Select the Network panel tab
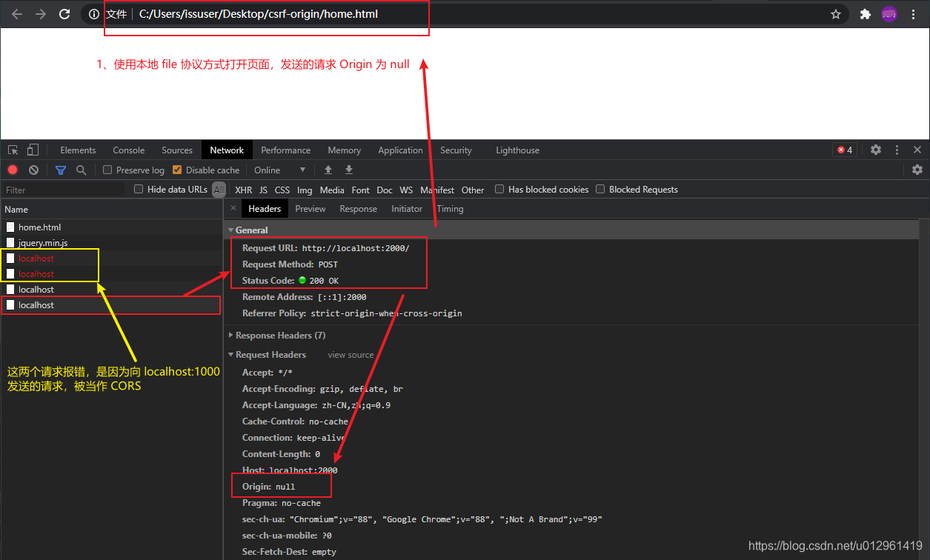The width and height of the screenshot is (930, 560). [227, 150]
